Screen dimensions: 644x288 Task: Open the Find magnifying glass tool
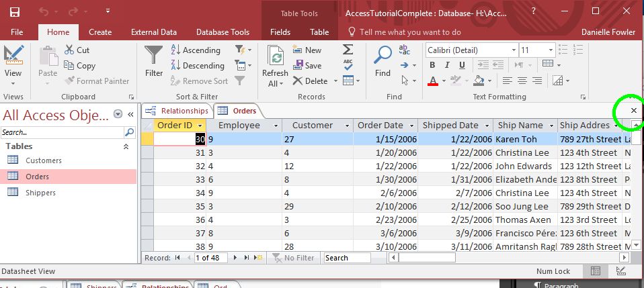[383, 60]
